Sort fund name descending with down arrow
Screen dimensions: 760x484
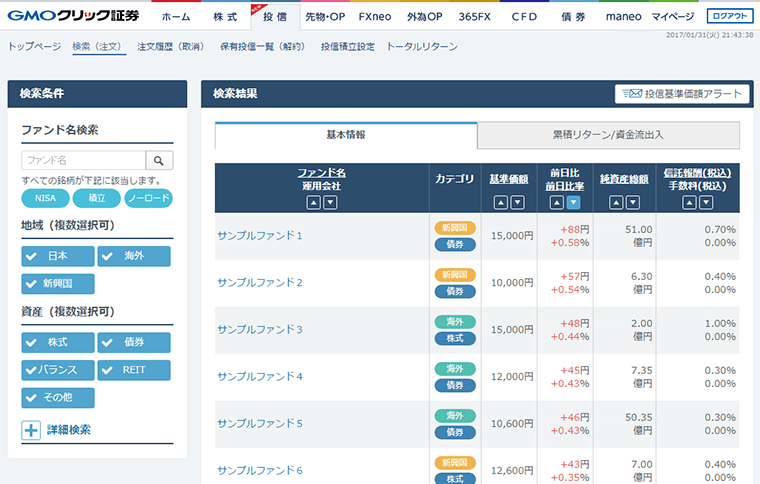pos(330,203)
